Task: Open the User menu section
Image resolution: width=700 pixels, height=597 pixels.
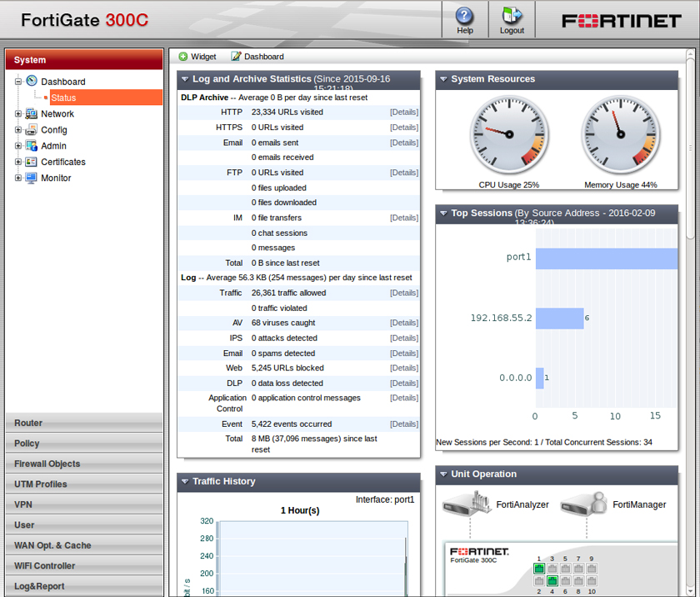Action: pos(84,525)
